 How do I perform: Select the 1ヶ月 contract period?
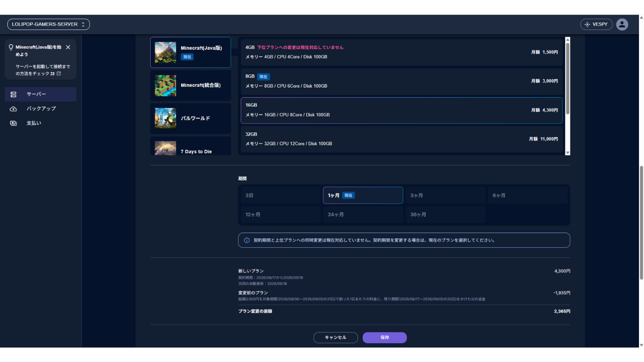[363, 196]
